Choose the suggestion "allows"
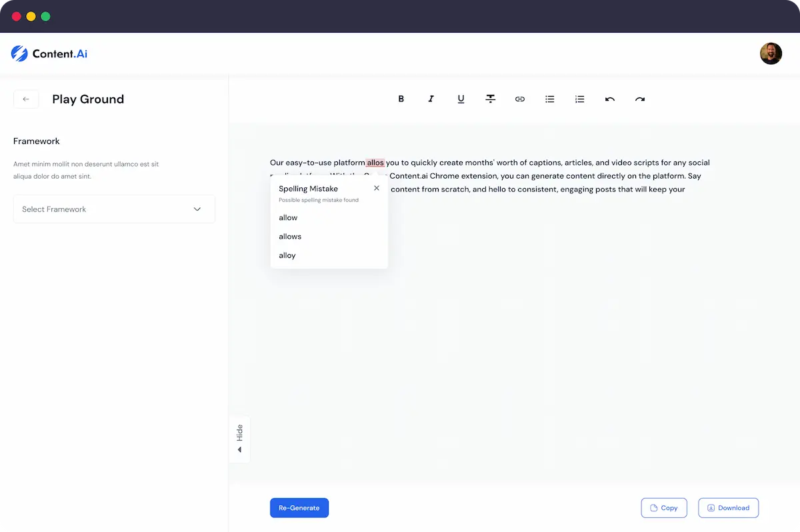Viewport: 800px width, 532px height. (x=290, y=237)
